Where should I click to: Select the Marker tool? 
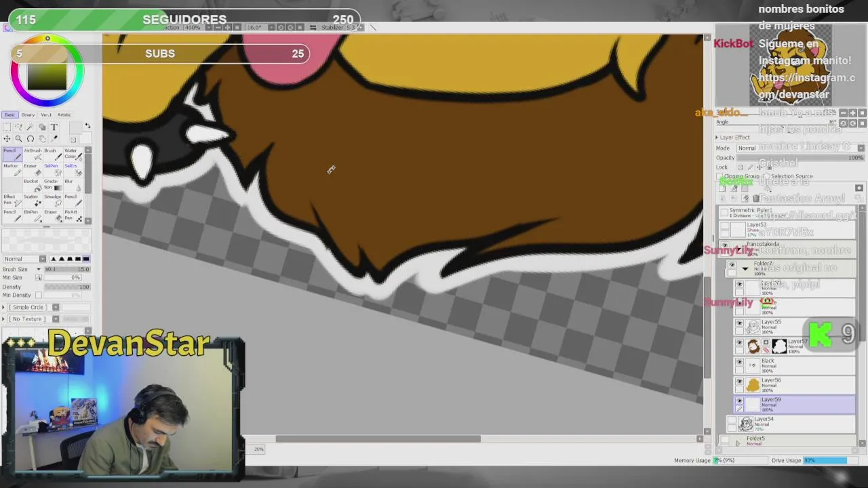[12, 169]
